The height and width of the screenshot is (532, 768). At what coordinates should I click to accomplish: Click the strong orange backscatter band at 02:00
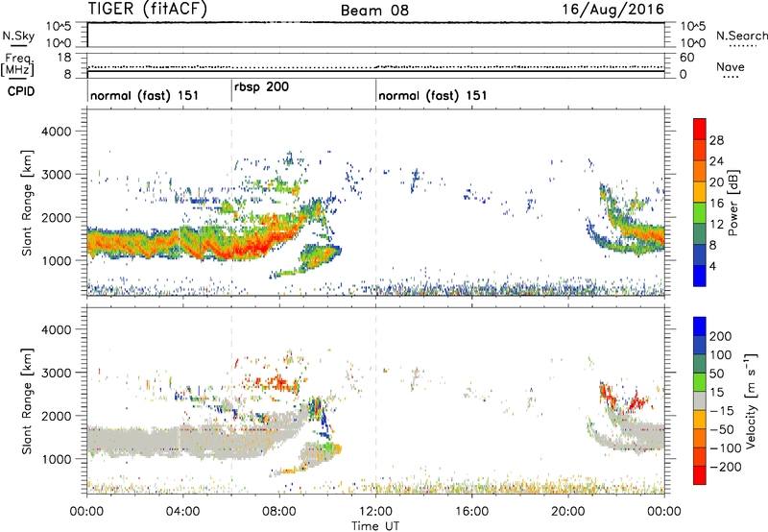tap(134, 243)
